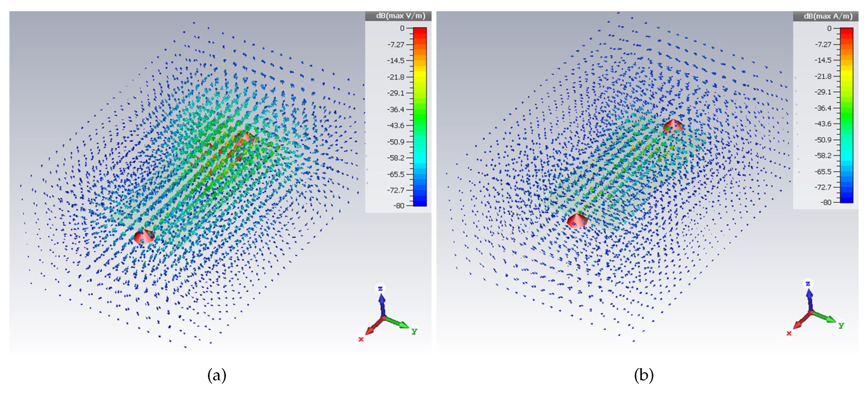Click the -14.5 value on the V/m legend
This screenshot has width=868, height=394.
[396, 61]
